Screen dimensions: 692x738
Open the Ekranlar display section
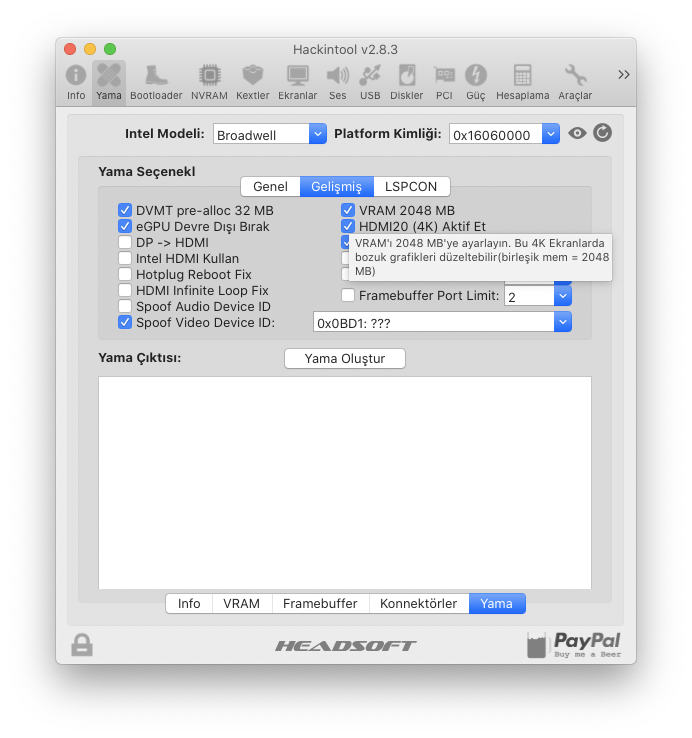pyautogui.click(x=297, y=81)
